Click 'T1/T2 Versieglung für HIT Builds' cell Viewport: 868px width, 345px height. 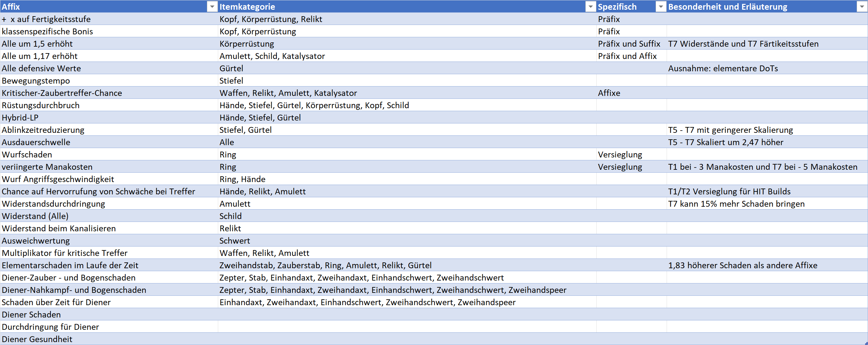pyautogui.click(x=767, y=191)
